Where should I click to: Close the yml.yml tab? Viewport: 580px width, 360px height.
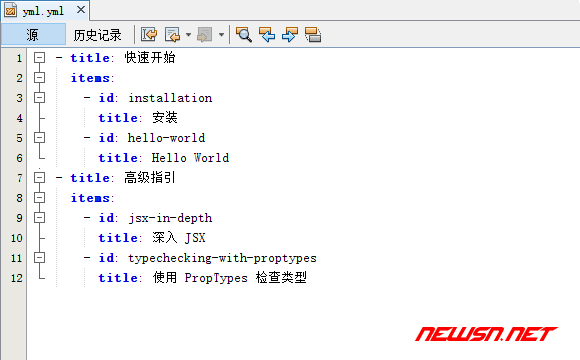[81, 10]
